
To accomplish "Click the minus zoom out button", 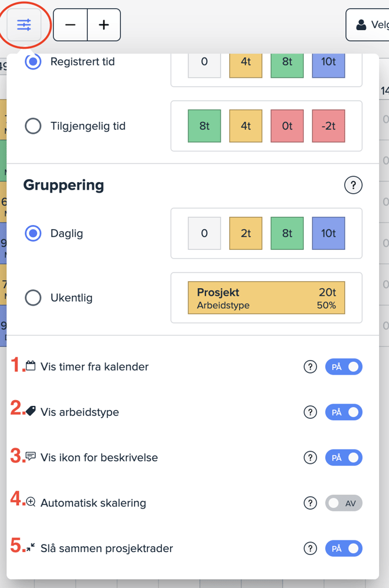I will click(x=70, y=25).
